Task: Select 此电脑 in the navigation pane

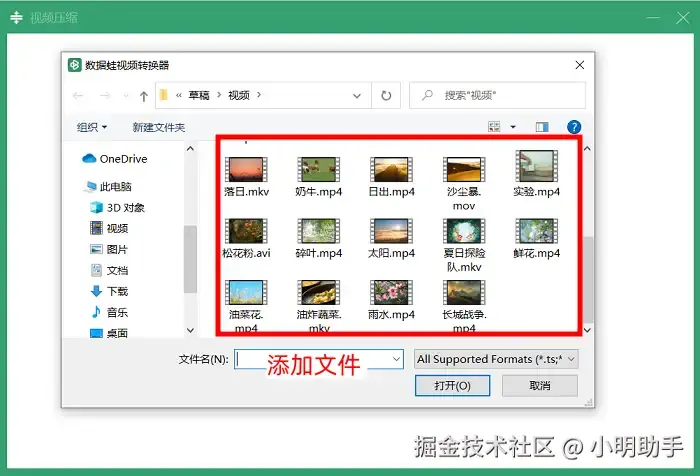Action: click(x=108, y=187)
